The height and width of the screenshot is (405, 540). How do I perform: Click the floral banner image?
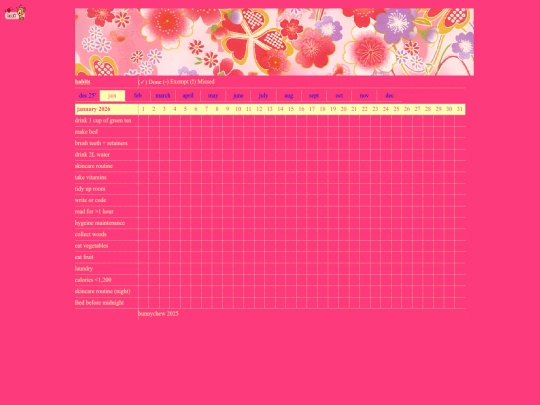click(274, 42)
